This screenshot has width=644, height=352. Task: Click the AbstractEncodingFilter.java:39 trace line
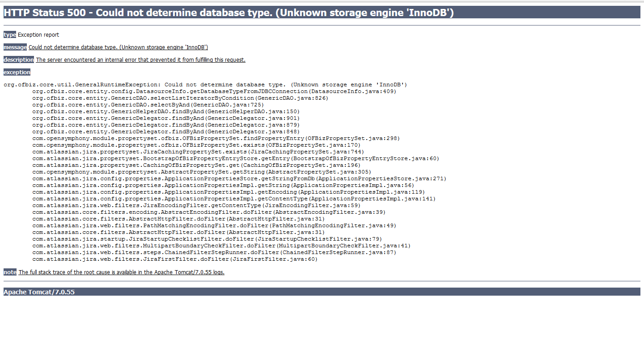209,212
